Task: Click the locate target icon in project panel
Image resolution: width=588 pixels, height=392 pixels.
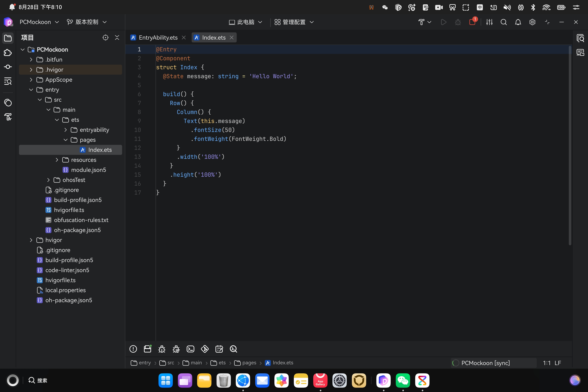Action: 106,38
